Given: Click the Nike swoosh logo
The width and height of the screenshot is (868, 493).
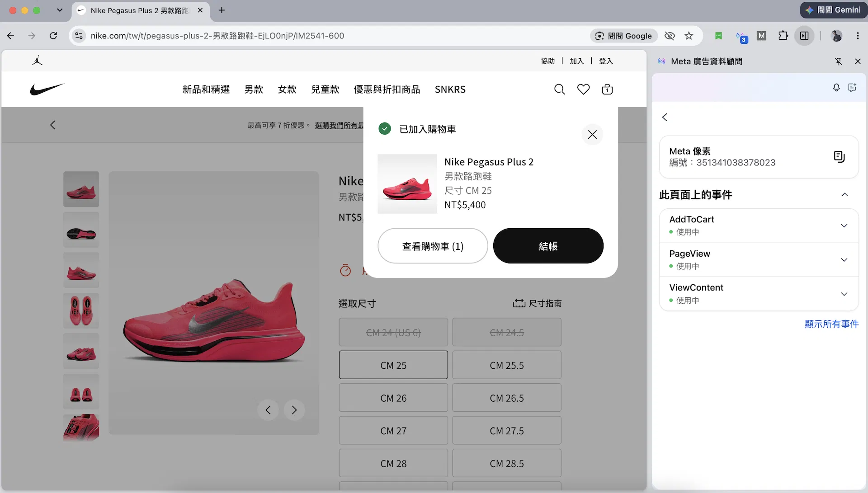Looking at the screenshot, I should click(47, 89).
